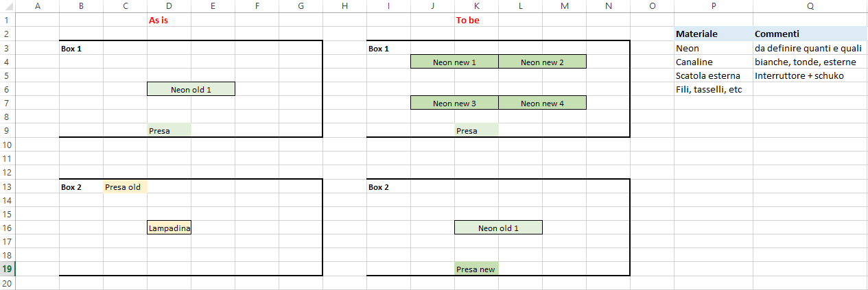
Task: Click the "Fili, tasselli, etc" cell
Action: [713, 90]
